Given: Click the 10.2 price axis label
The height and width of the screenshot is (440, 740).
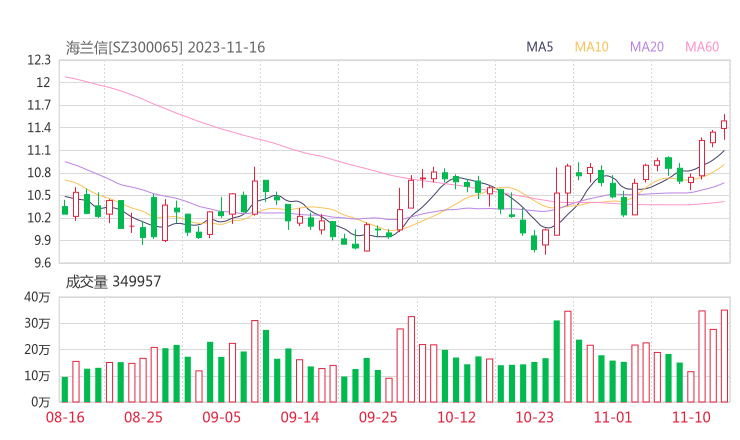Looking at the screenshot, I should (x=39, y=218).
